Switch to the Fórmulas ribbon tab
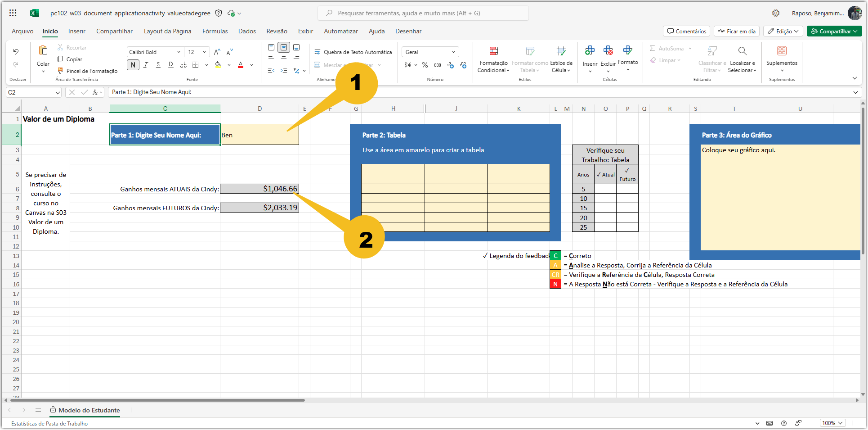This screenshot has height=430, width=868. pos(215,32)
